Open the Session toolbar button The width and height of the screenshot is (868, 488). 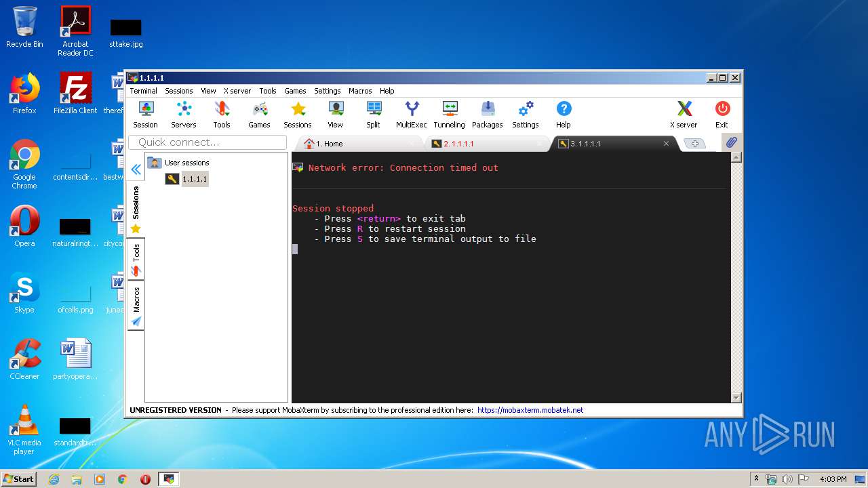[145, 115]
